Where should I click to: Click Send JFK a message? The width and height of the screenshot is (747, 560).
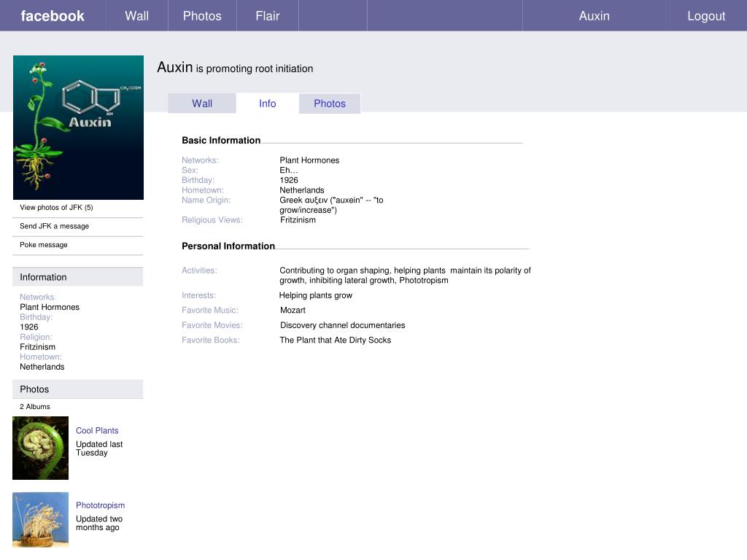click(54, 226)
